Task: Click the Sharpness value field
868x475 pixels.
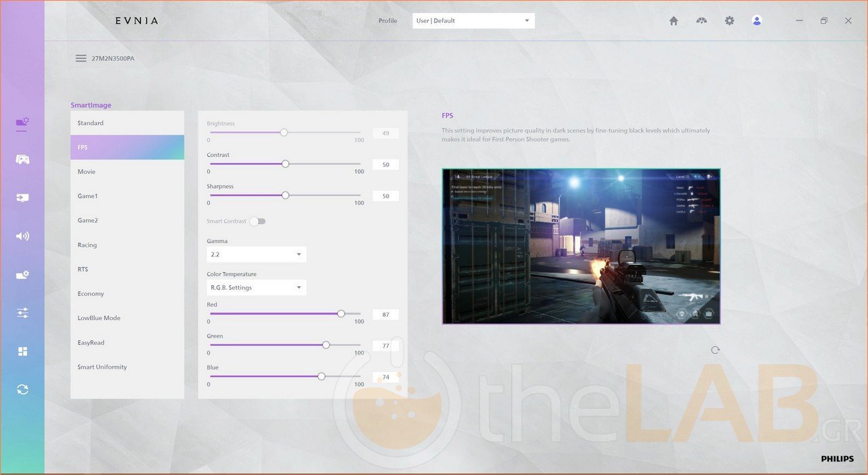Action: tap(386, 196)
